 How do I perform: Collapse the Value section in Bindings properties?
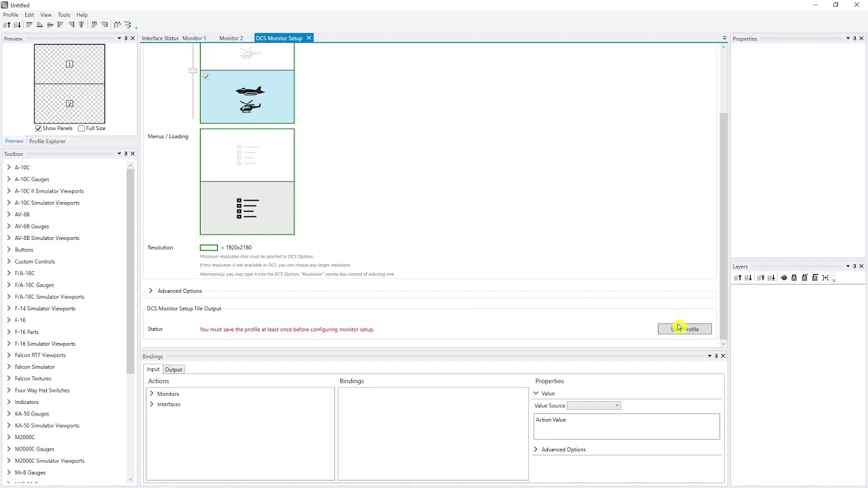pos(536,393)
